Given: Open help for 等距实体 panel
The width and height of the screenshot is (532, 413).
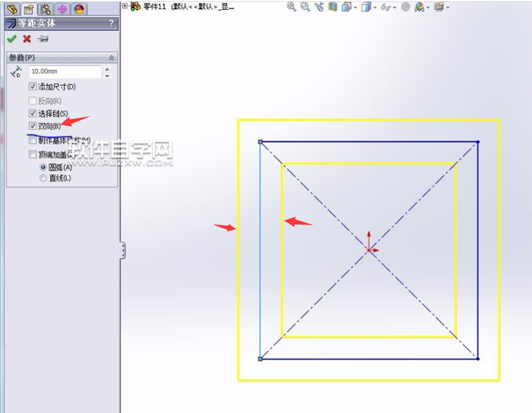Looking at the screenshot, I should click(112, 24).
